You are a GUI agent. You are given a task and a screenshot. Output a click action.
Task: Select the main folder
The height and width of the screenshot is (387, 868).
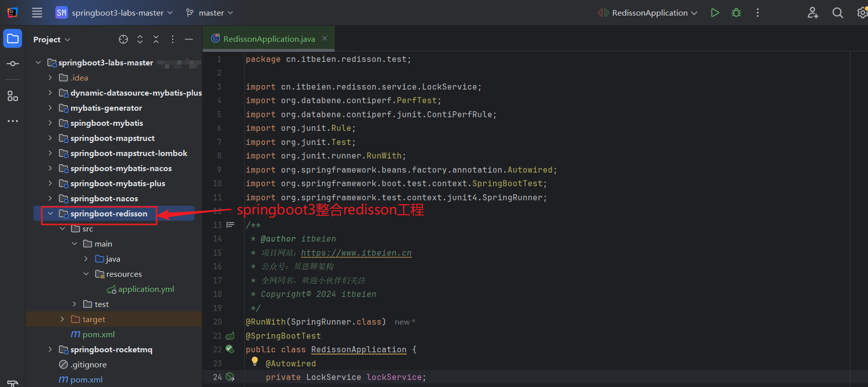[103, 244]
